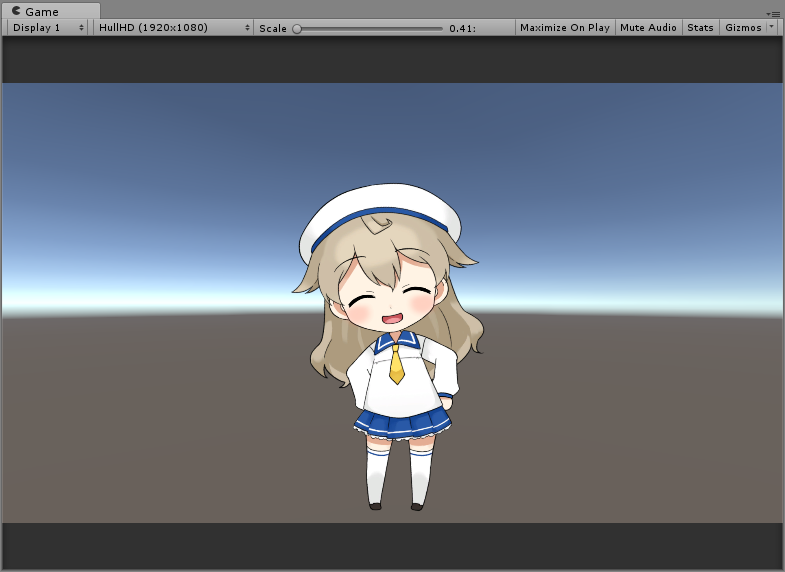The width and height of the screenshot is (785, 572).
Task: Toggle the Stats overlay
Action: pyautogui.click(x=700, y=28)
